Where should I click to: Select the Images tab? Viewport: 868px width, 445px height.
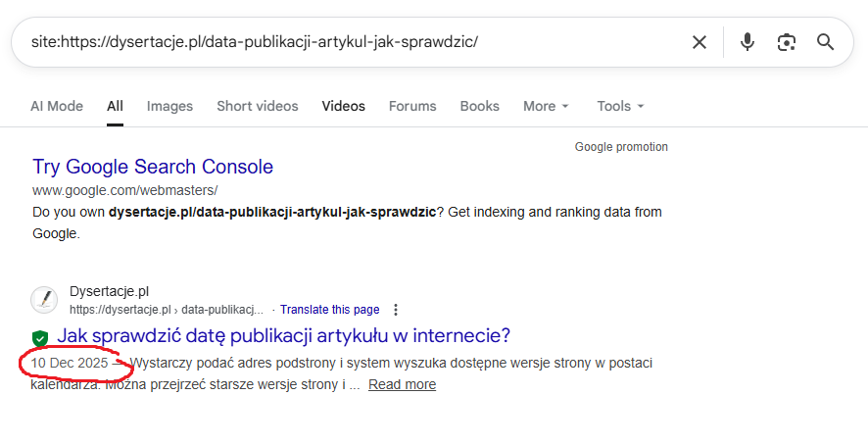[169, 106]
